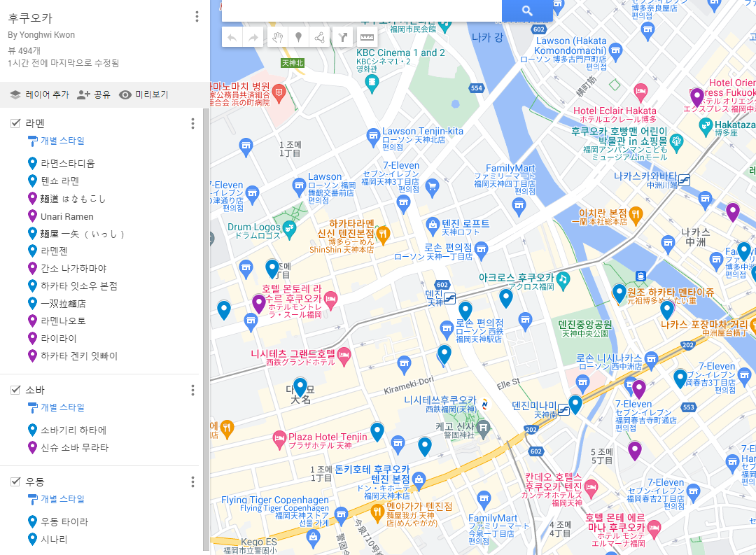
Task: Select 麺屋 一矢 in the list
Action: (x=83, y=234)
